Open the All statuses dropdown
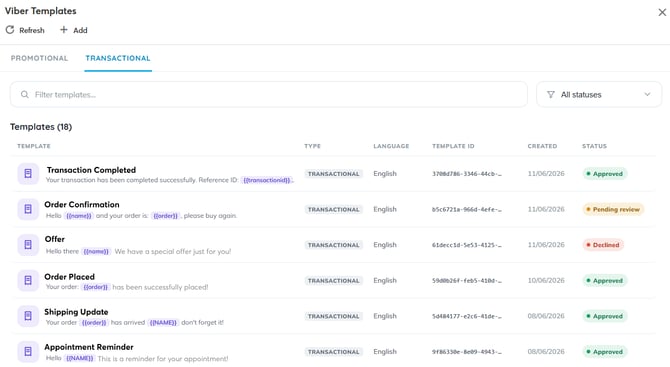The height and width of the screenshot is (367, 670). [599, 94]
